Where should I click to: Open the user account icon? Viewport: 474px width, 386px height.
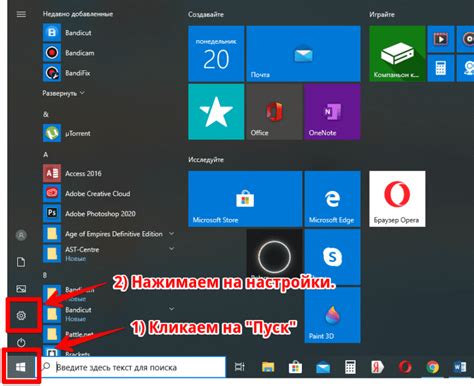pyautogui.click(x=21, y=235)
